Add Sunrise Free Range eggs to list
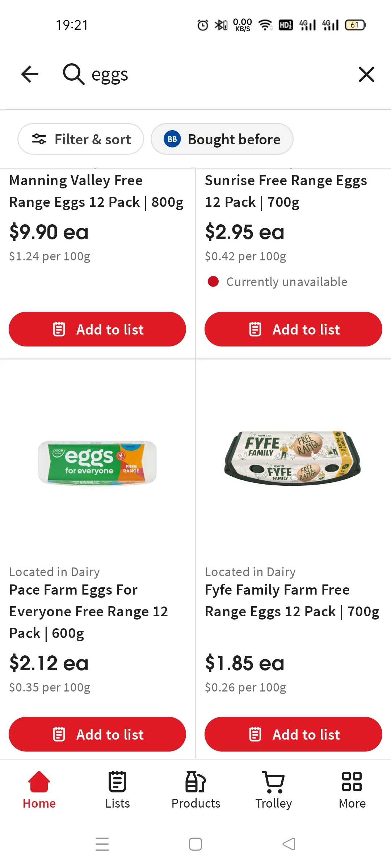 293,329
